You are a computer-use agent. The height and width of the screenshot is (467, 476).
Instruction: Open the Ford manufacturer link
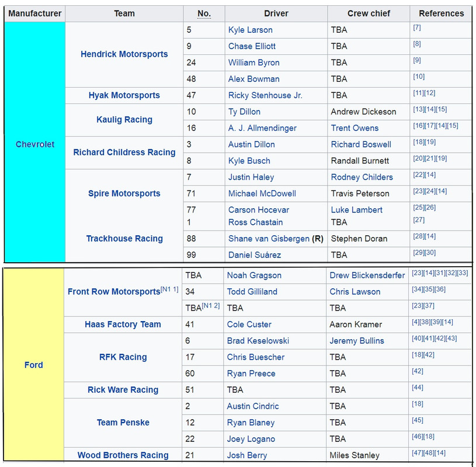point(34,365)
